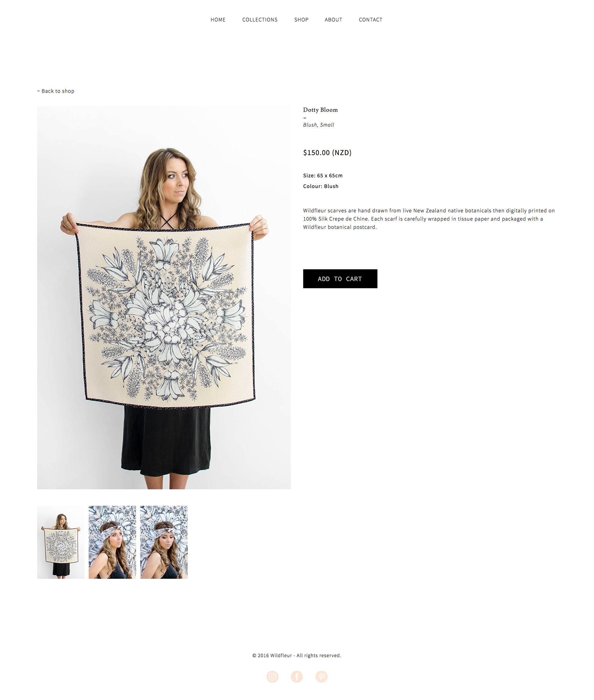Click the ADD TO CART button
The height and width of the screenshot is (700, 594).
click(x=340, y=278)
